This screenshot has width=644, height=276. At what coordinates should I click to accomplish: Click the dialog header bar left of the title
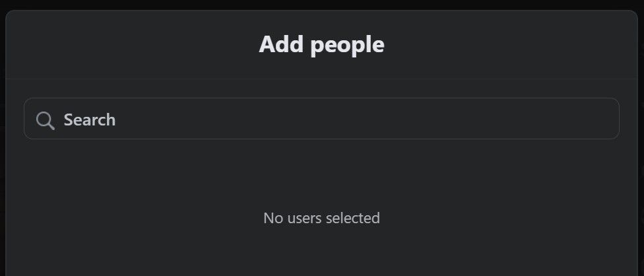coord(132,45)
